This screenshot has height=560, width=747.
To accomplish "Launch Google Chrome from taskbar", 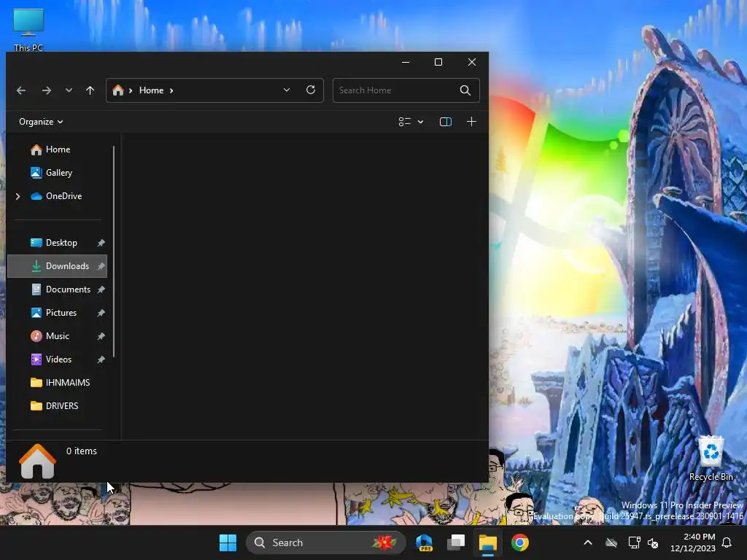I will [519, 542].
